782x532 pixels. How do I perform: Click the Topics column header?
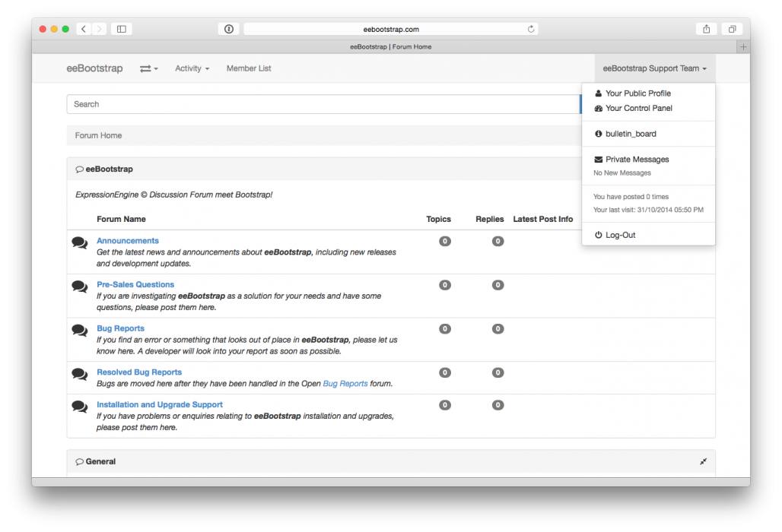(438, 219)
